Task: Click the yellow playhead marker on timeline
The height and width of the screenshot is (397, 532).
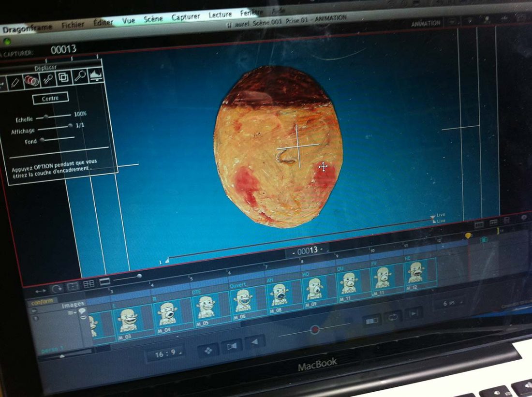Action: coord(468,235)
